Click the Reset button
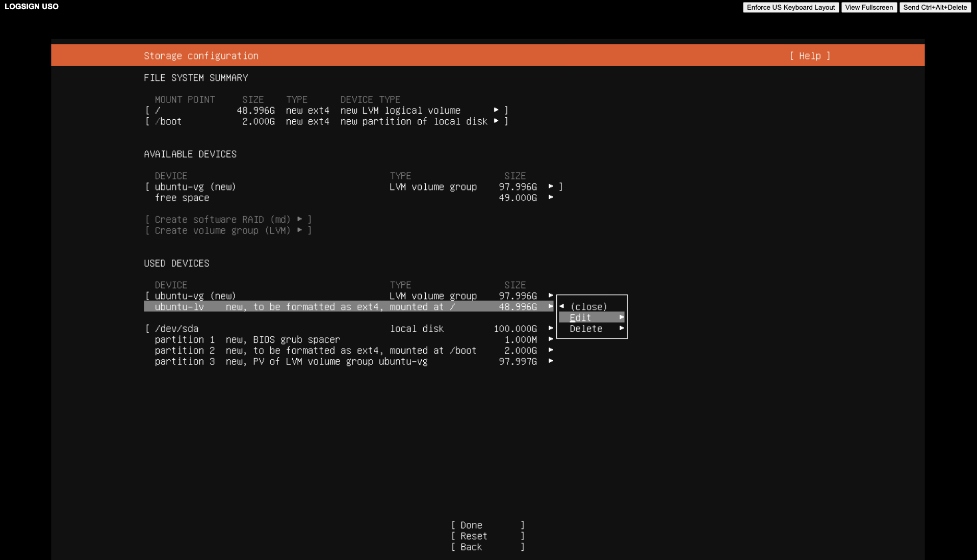This screenshot has width=977, height=560. (x=487, y=536)
